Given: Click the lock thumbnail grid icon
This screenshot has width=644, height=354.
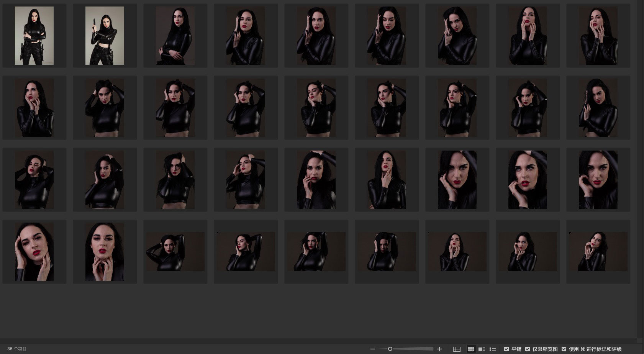Looking at the screenshot, I should point(457,349).
